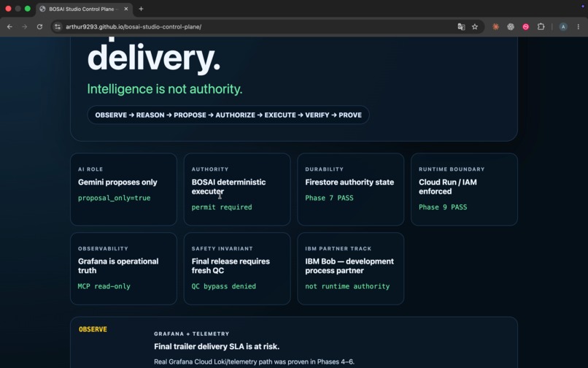Click the browser forward arrow
This screenshot has width=588, height=368.
pos(24,27)
